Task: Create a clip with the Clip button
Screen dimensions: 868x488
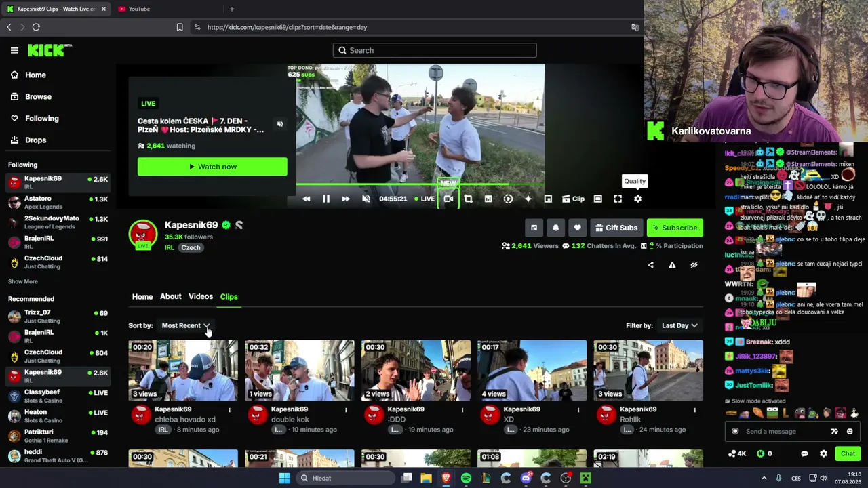Action: click(x=573, y=199)
